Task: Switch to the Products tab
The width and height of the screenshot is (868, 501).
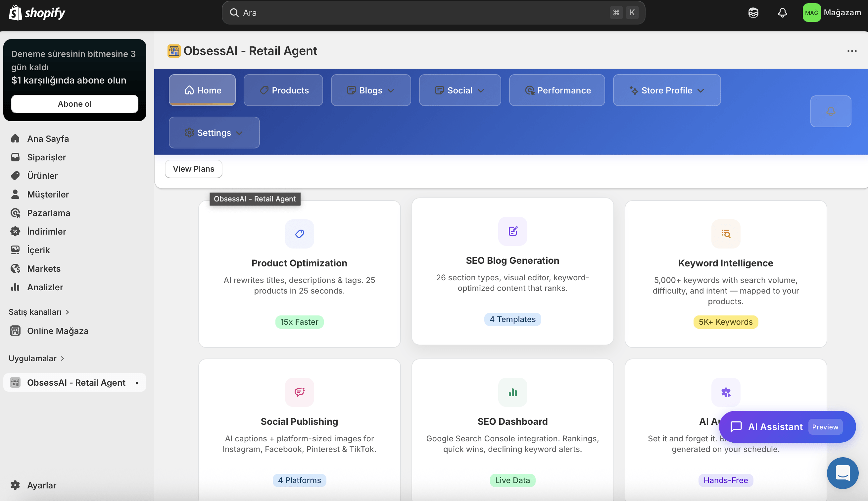Action: pyautogui.click(x=283, y=90)
